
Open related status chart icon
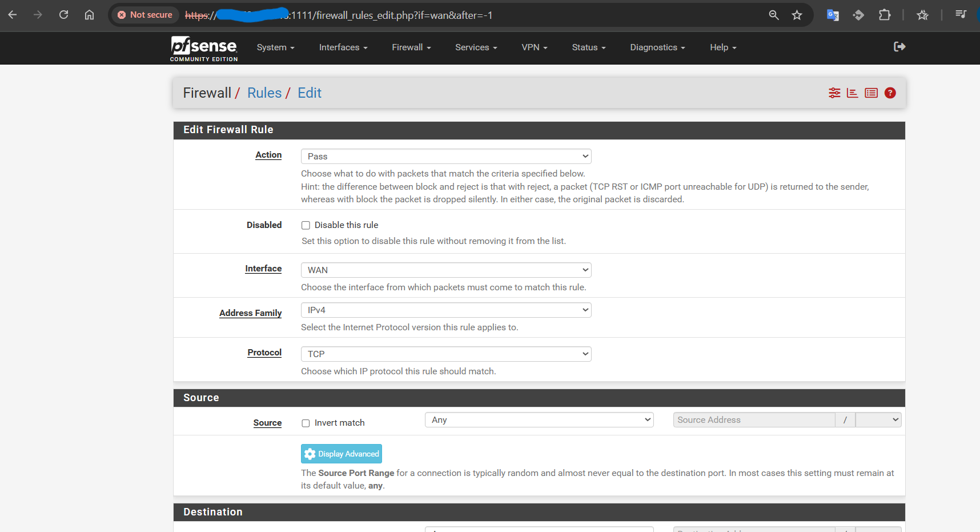(853, 93)
